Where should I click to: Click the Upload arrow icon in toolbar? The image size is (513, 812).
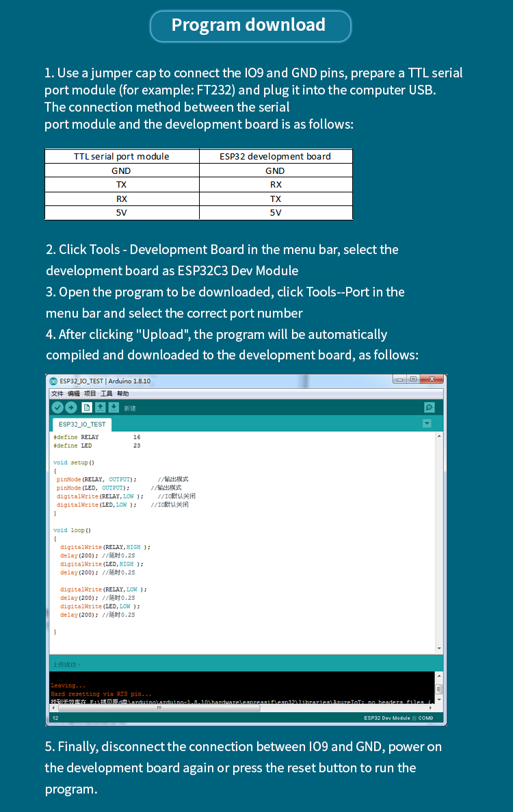click(x=71, y=407)
